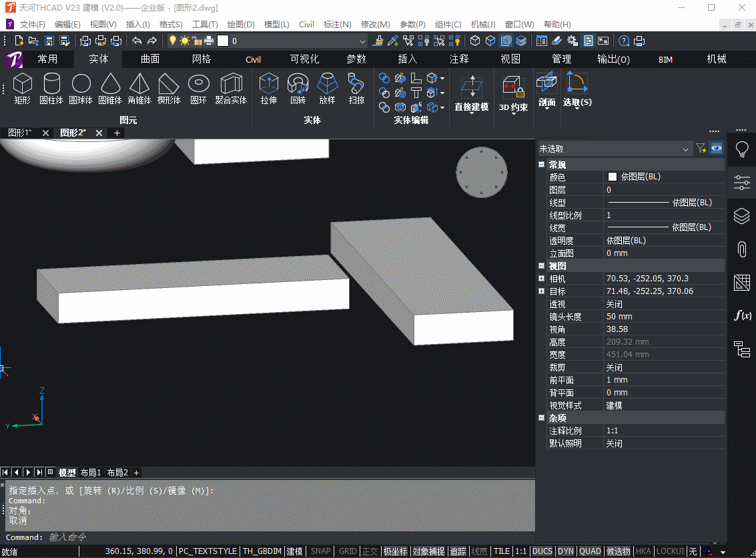The height and width of the screenshot is (558, 756).
Task: Toggle the eye icon in properties panel
Action: tap(717, 149)
